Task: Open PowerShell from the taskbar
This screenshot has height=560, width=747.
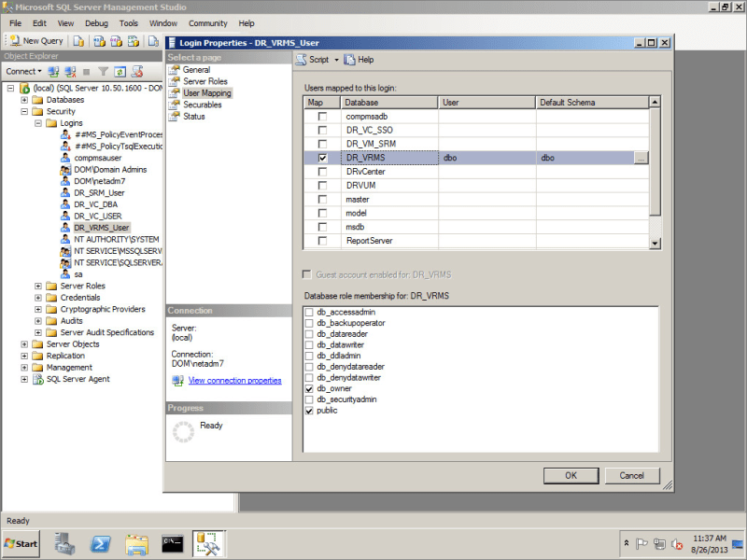Action: 101,543
